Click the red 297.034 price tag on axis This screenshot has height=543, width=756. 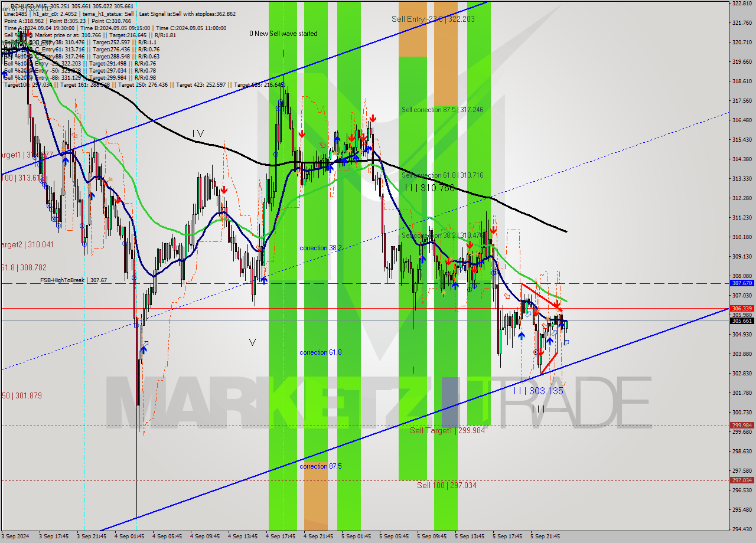[742, 480]
